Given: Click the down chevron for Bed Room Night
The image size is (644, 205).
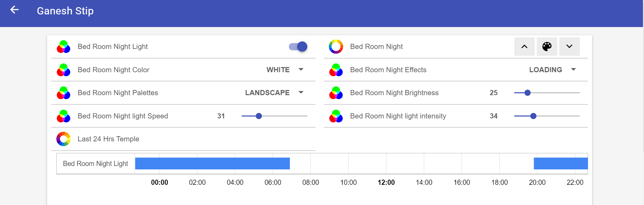Looking at the screenshot, I should tap(569, 47).
